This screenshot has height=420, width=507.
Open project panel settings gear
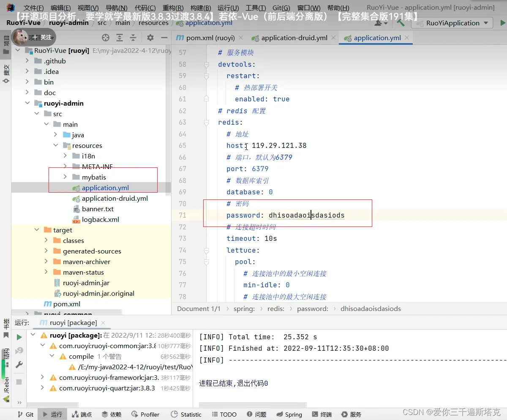tap(150, 38)
